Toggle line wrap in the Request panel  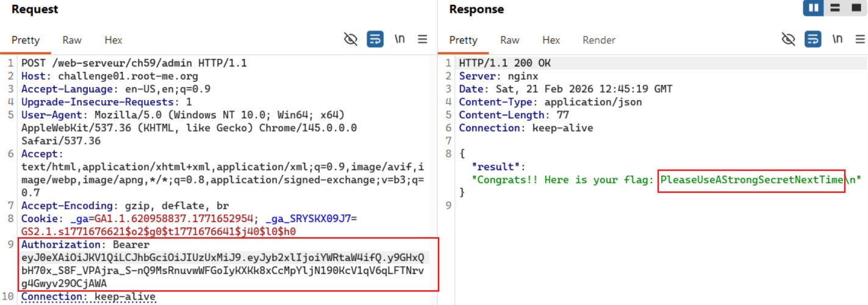375,40
